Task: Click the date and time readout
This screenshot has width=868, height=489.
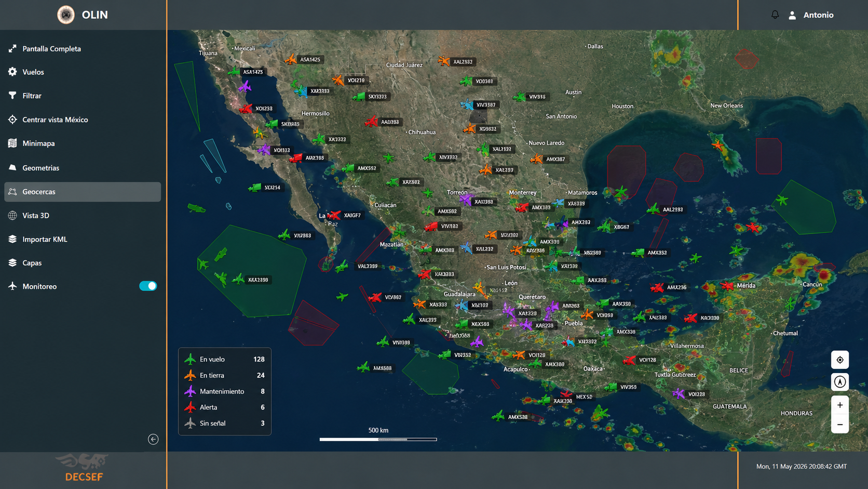Action: [x=801, y=467]
